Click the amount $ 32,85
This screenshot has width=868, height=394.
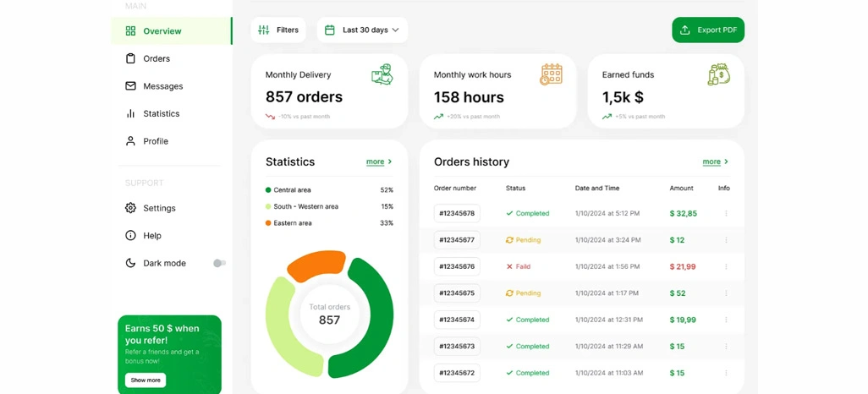tap(683, 214)
